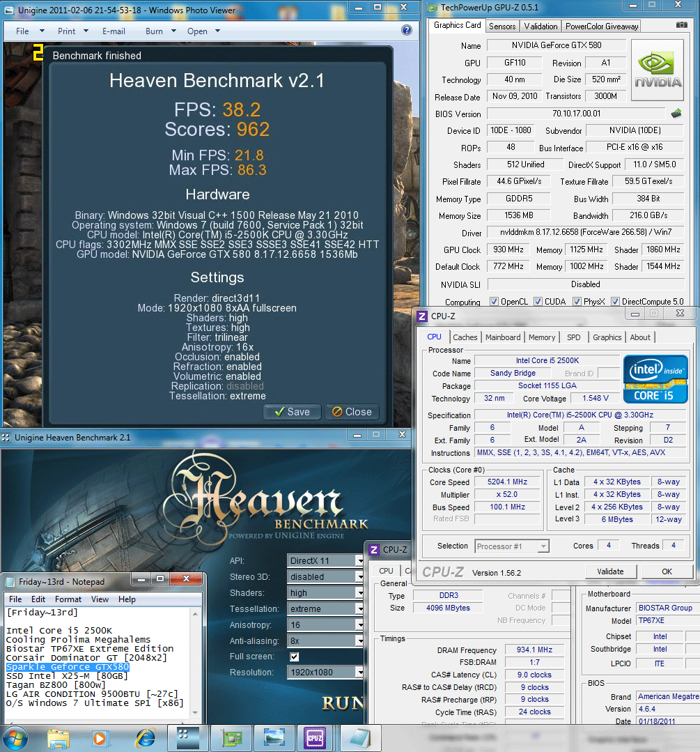700x752 pixels.
Task: Click the Unigine Heaven Benchmark 2.1 title bar icon
Action: pyautogui.click(x=6, y=438)
